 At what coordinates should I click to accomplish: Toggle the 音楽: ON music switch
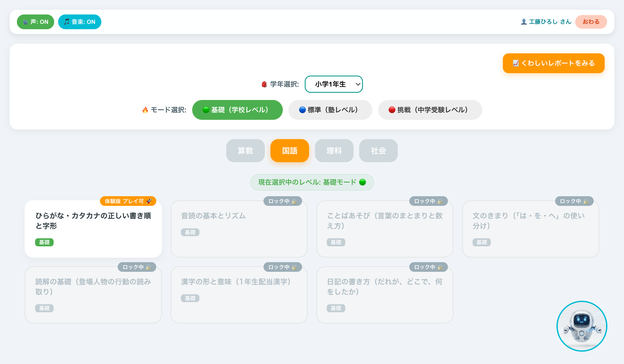point(80,22)
